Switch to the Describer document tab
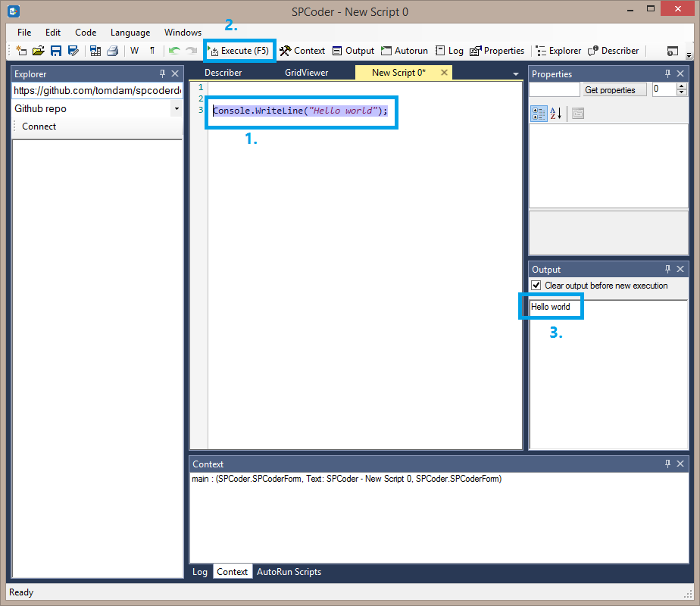The height and width of the screenshot is (606, 700). click(x=223, y=72)
